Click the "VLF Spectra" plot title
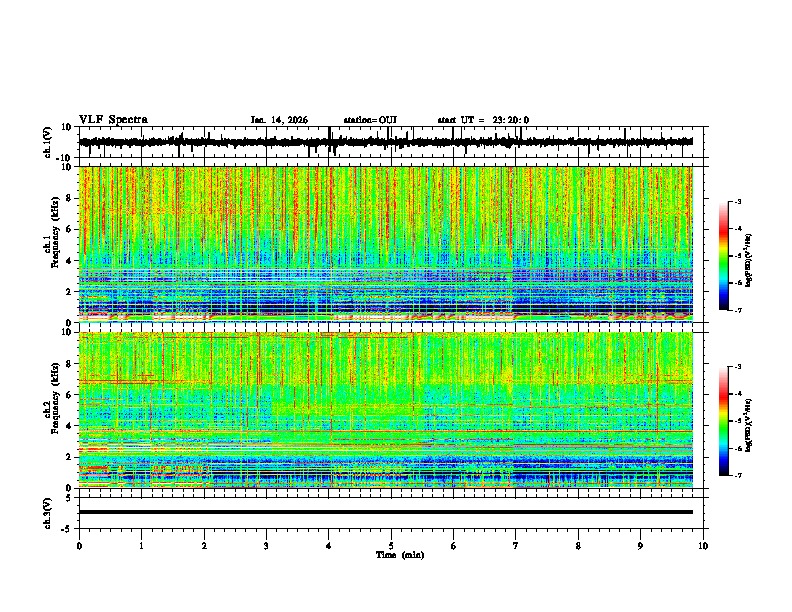792x612 pixels. click(113, 120)
